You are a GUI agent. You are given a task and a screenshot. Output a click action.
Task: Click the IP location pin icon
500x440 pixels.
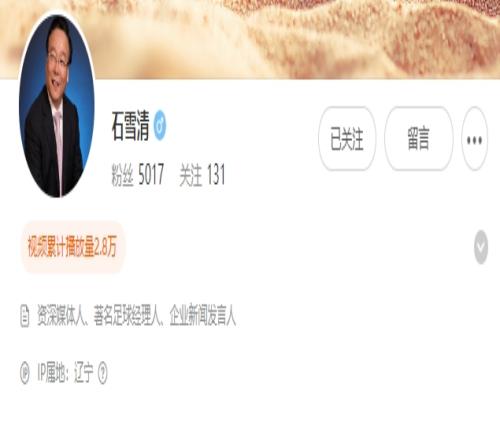pyautogui.click(x=25, y=372)
